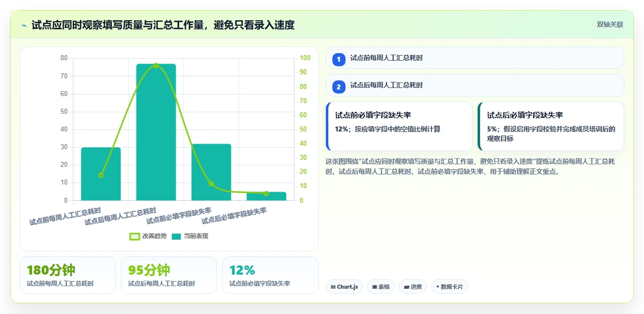Click the card text 12%；按应填字段中的空值比例计算
This screenshot has width=644, height=314.
tap(388, 129)
